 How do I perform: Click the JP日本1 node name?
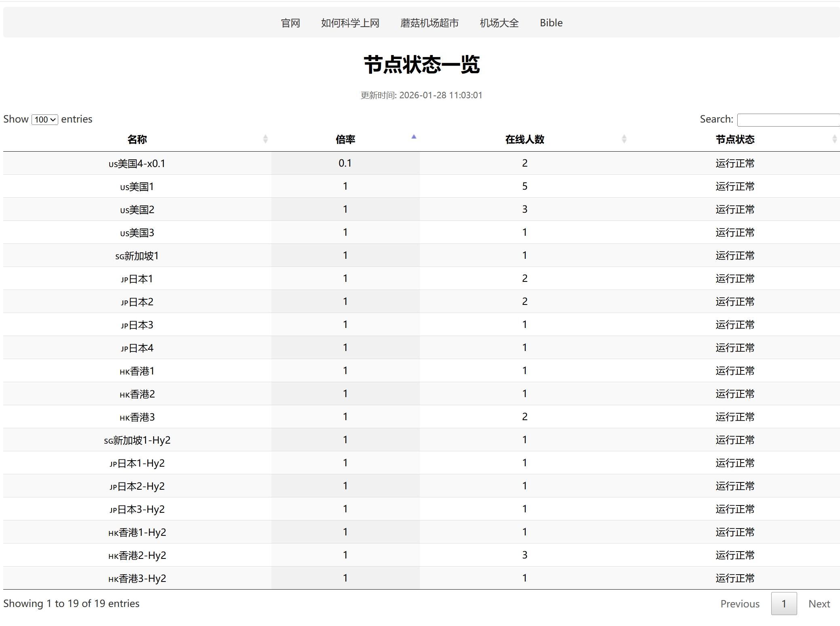(x=137, y=279)
